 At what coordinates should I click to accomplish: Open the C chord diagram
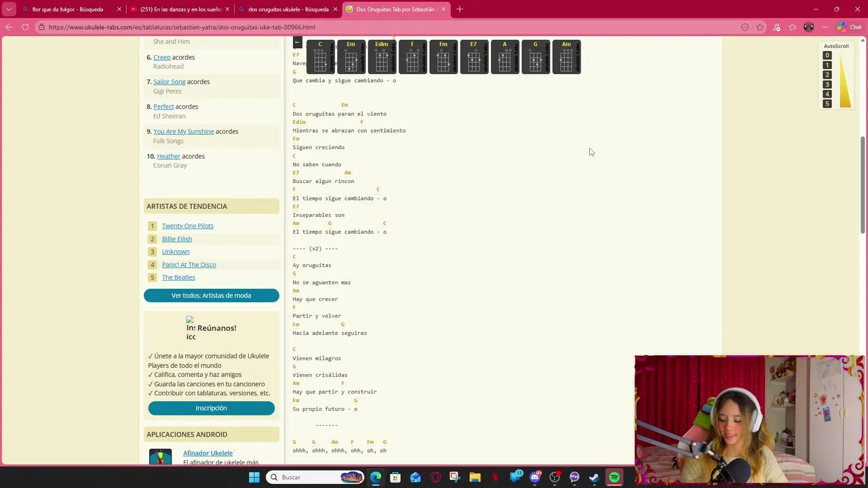(320, 56)
